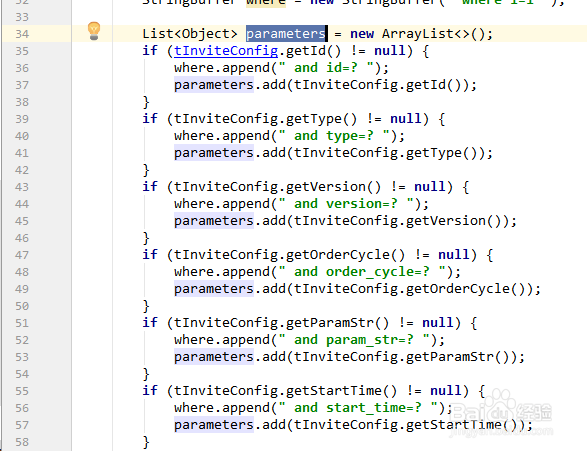Image resolution: width=587 pixels, height=451 pixels.
Task: Click 'parameters' in the getStartTime add call
Action: [x=214, y=425]
